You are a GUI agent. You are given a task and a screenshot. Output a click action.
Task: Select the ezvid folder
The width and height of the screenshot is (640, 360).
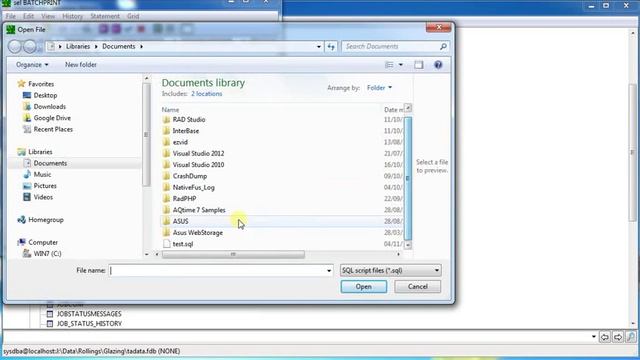(180, 142)
